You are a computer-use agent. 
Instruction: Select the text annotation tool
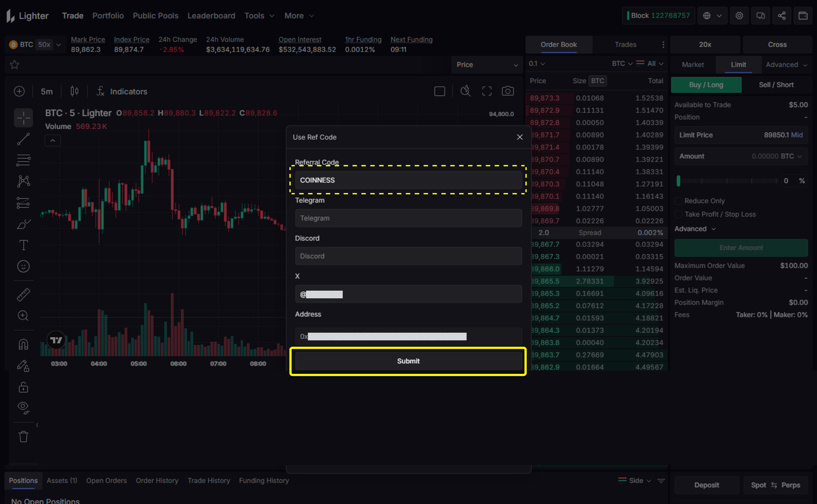[23, 245]
